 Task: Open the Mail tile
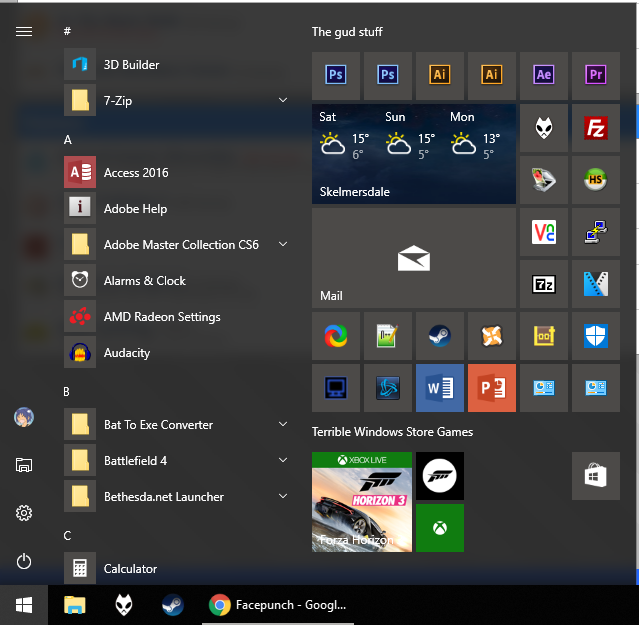(x=414, y=258)
